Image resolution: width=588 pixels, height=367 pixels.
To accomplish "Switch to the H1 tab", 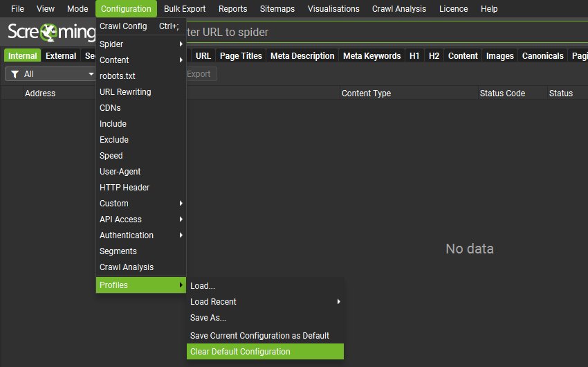I will click(414, 56).
